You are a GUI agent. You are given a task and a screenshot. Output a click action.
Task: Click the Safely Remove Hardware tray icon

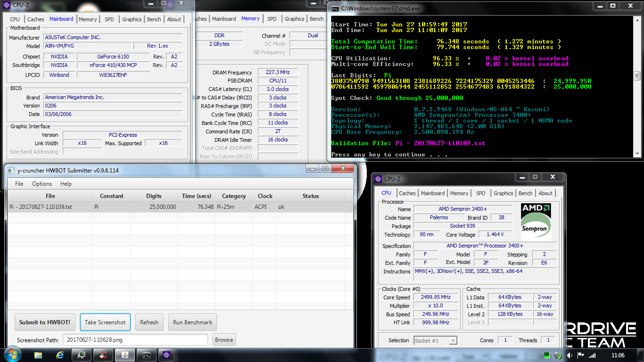coord(558,355)
